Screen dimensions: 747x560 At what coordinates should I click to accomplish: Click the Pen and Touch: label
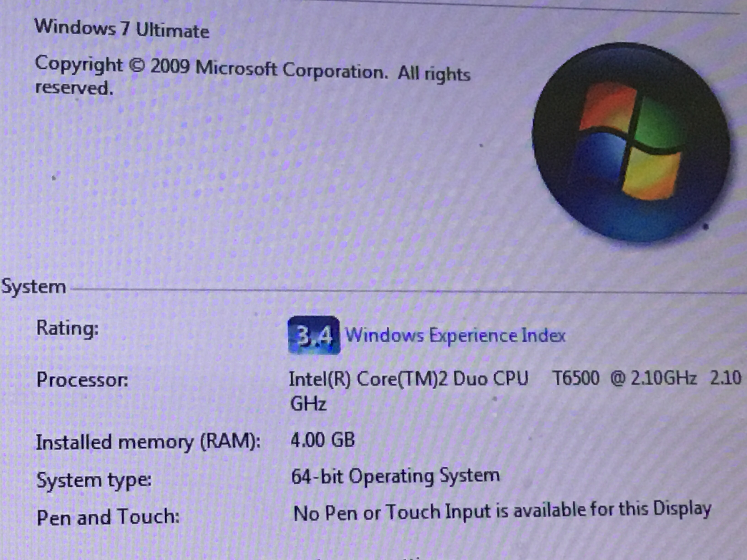click(108, 517)
